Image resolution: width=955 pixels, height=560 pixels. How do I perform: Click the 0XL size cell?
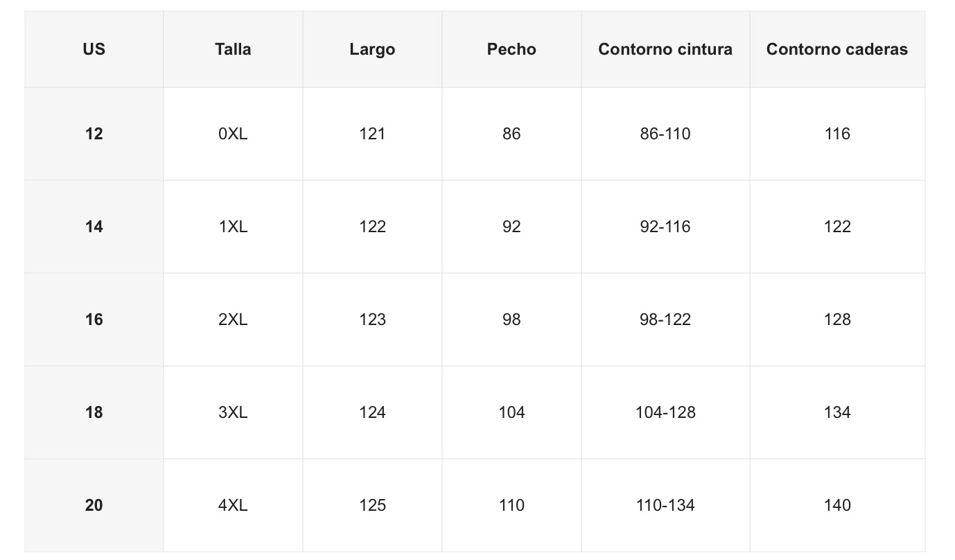(233, 134)
